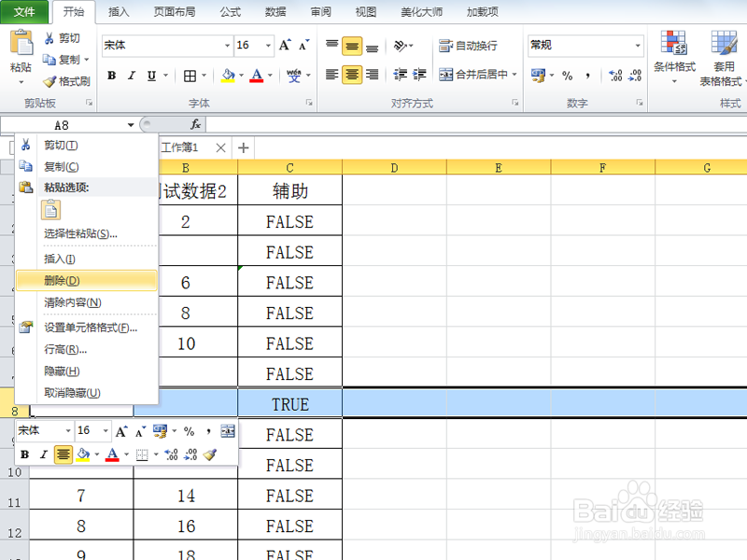Choose 剪切(T) in context menu
The image size is (747, 560).
tap(87, 146)
